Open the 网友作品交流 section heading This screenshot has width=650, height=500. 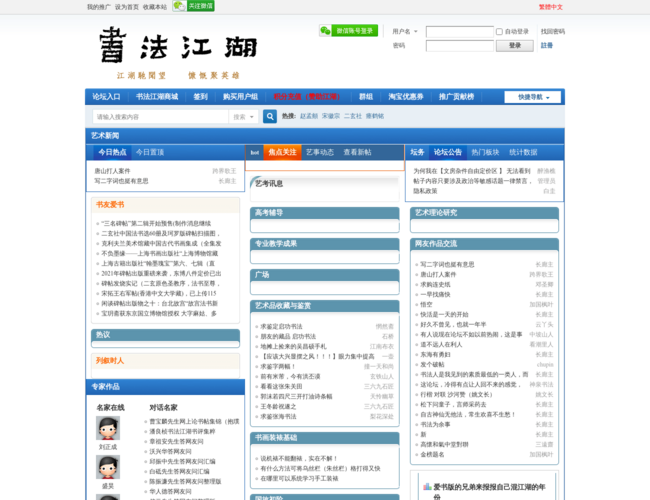tap(436, 244)
